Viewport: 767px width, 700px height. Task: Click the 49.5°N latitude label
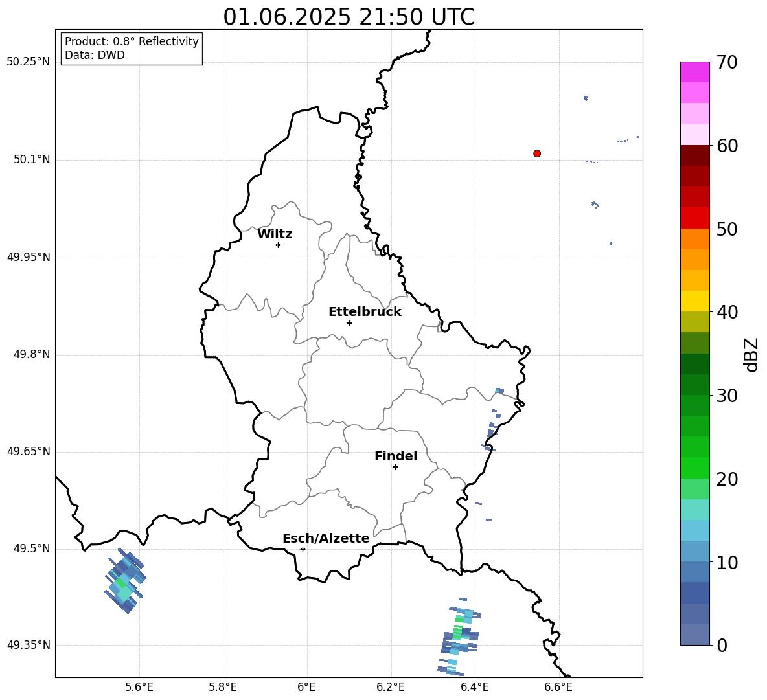[32, 549]
